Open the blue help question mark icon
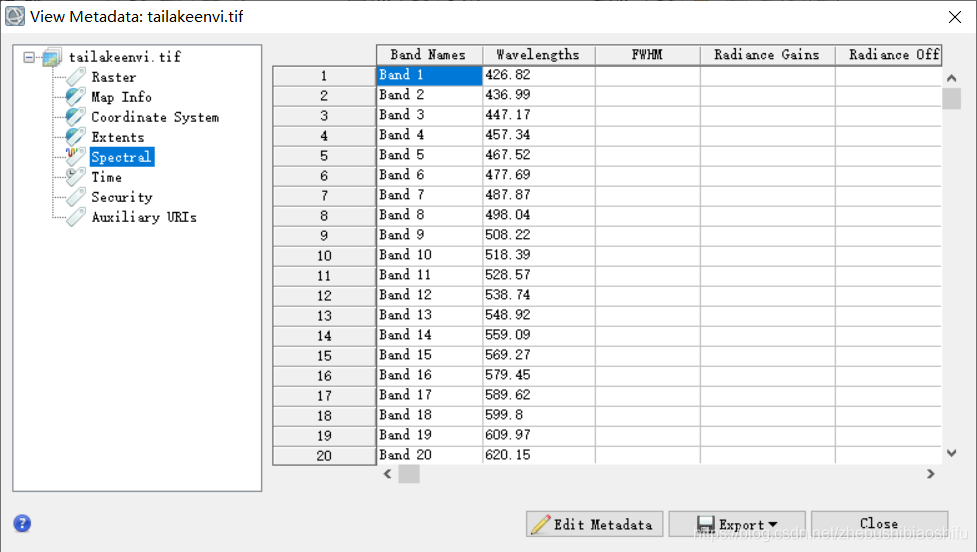The image size is (977, 552). click(22, 523)
